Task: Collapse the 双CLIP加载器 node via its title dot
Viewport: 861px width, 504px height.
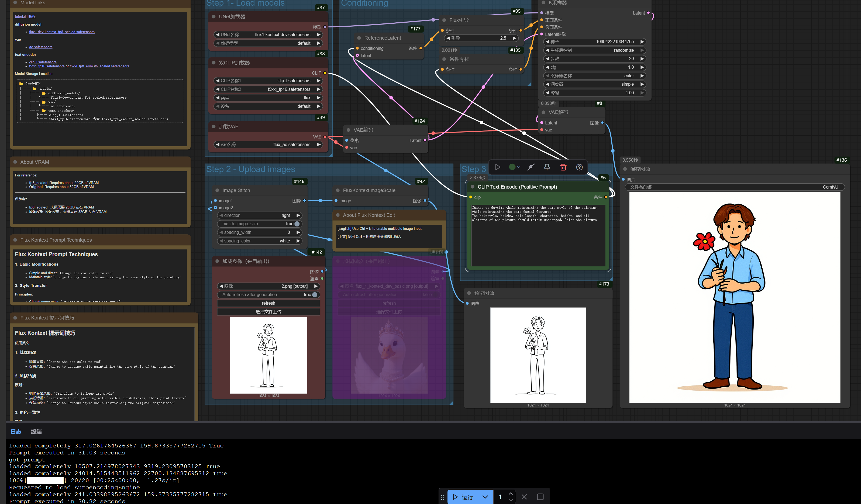Action: pyautogui.click(x=213, y=62)
